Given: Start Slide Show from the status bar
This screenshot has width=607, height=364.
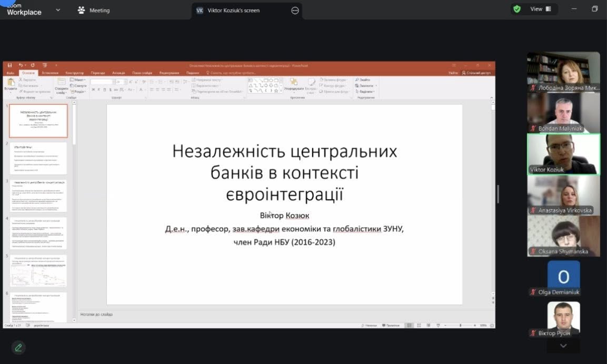Looking at the screenshot, I should (438, 325).
